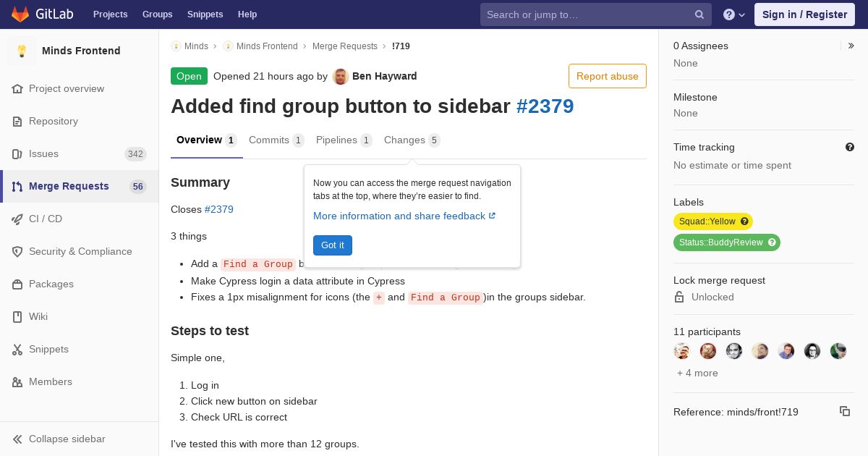
Task: Copy the merge request reference
Action: 845,411
